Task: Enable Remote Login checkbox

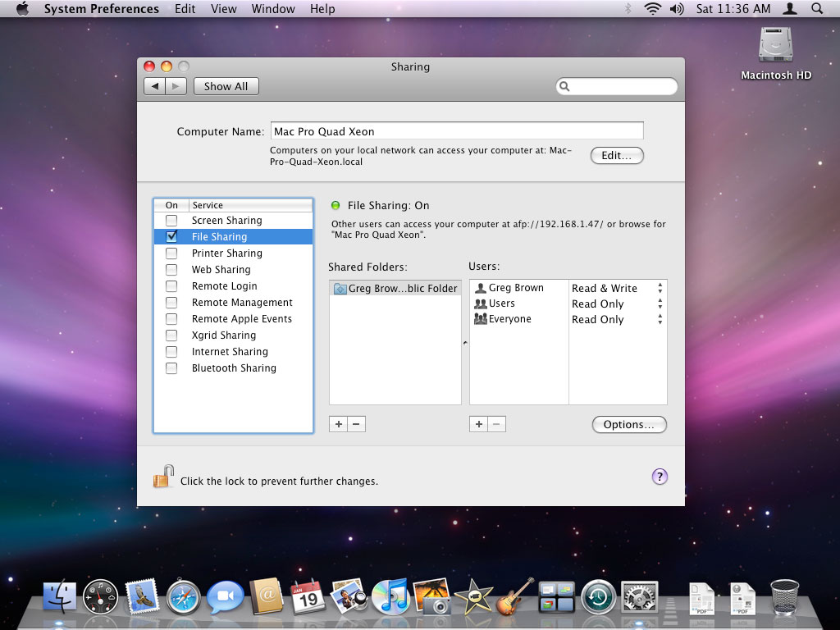Action: point(171,286)
